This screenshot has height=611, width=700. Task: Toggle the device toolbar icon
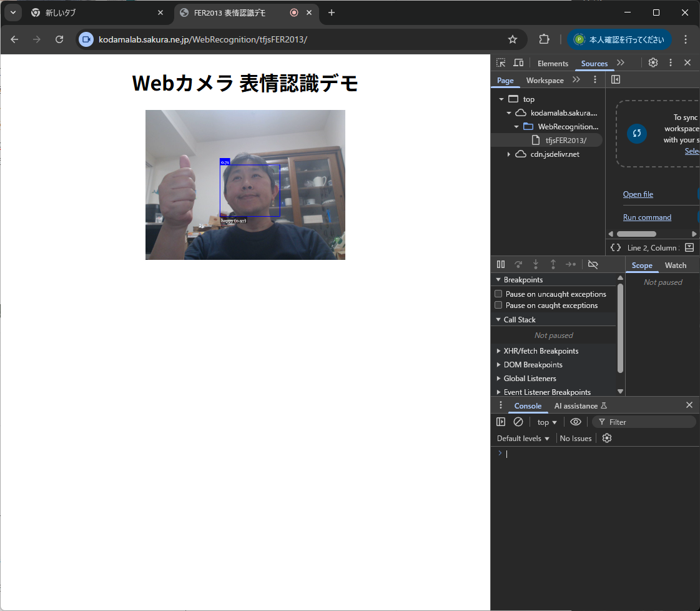click(518, 62)
